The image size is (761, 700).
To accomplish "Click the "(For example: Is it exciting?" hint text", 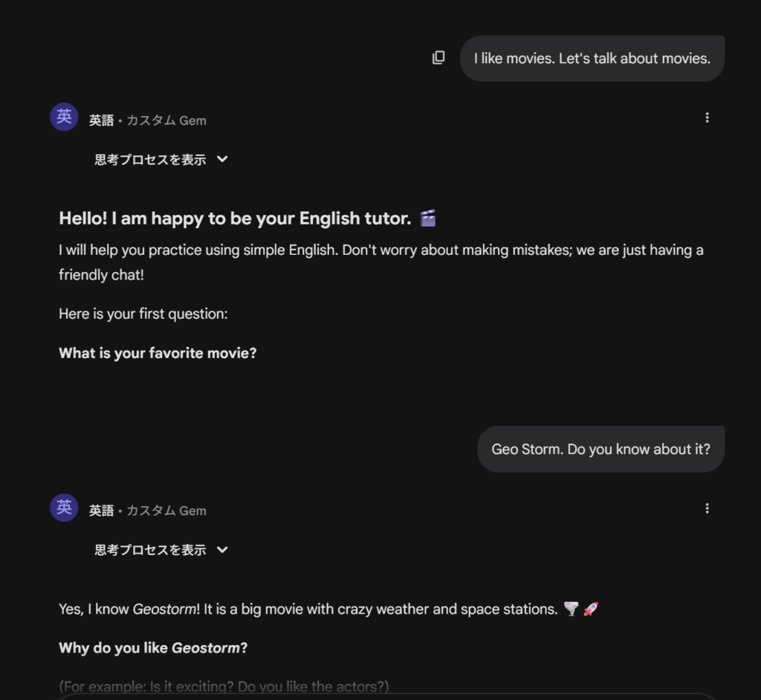I will 224,687.
